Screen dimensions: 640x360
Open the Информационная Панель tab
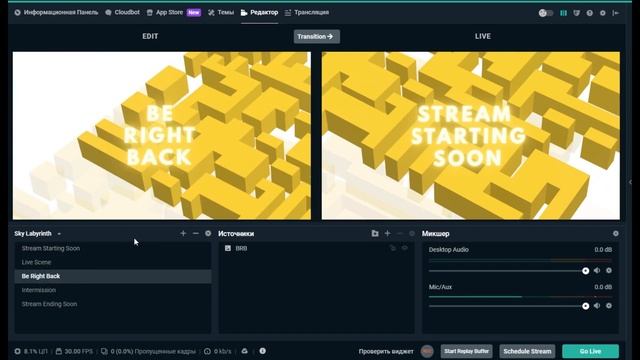56,12
